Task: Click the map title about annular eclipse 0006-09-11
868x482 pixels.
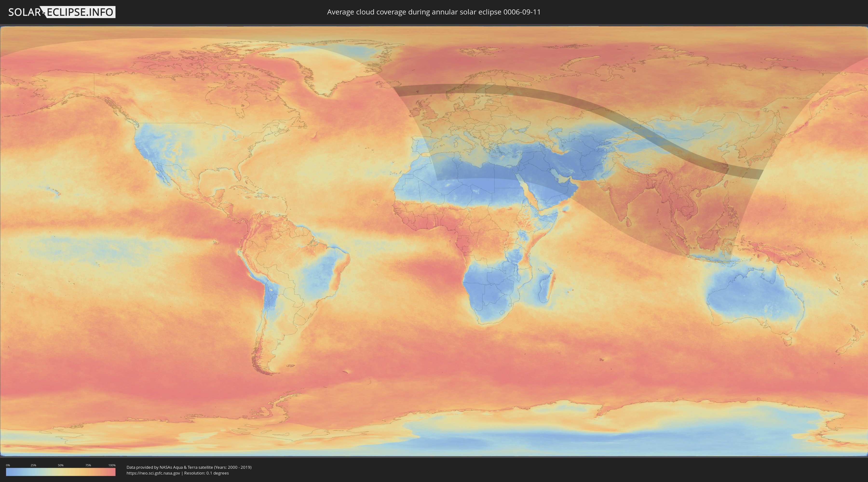Action: (434, 12)
